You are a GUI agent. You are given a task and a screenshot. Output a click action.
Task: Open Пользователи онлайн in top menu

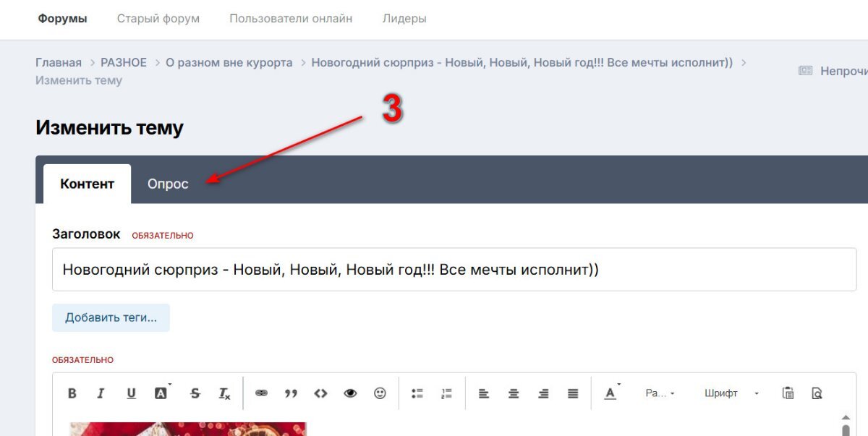[x=291, y=19]
